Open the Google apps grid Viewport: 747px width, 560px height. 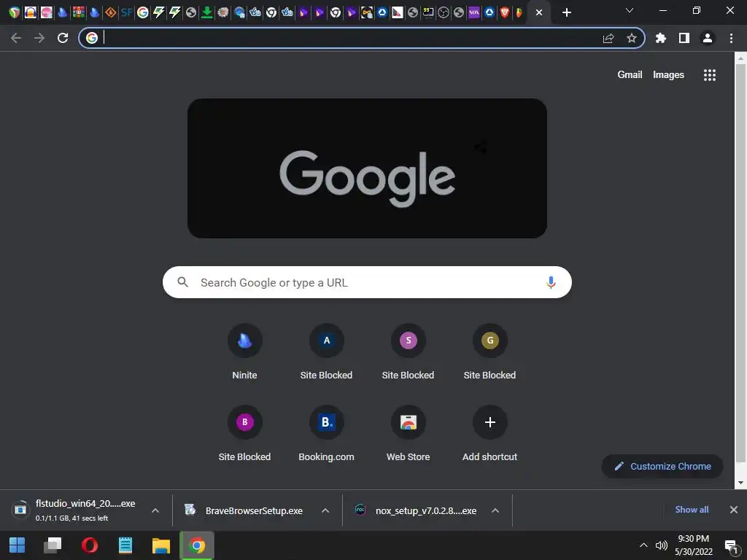[709, 75]
